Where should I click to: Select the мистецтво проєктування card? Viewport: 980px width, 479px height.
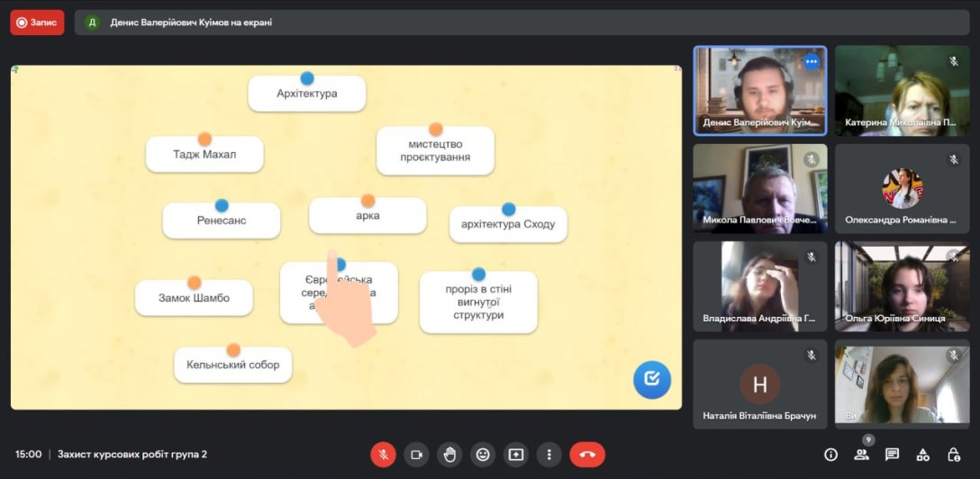point(435,150)
